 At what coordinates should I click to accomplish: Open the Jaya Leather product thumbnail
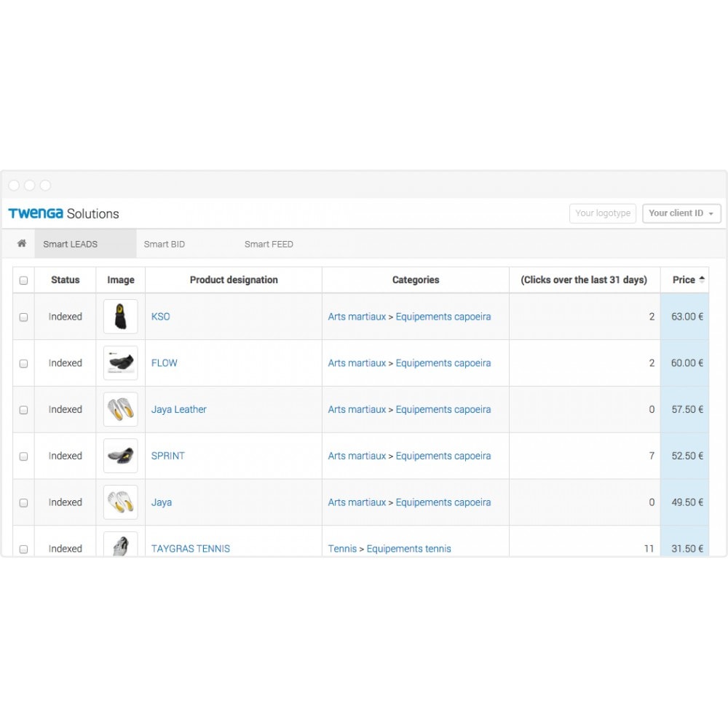point(121,409)
